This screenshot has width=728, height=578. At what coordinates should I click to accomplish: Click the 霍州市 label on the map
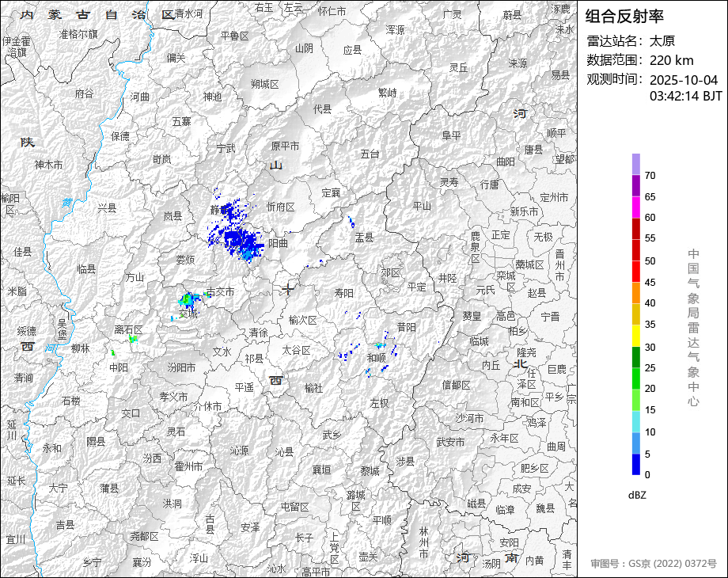point(188,466)
